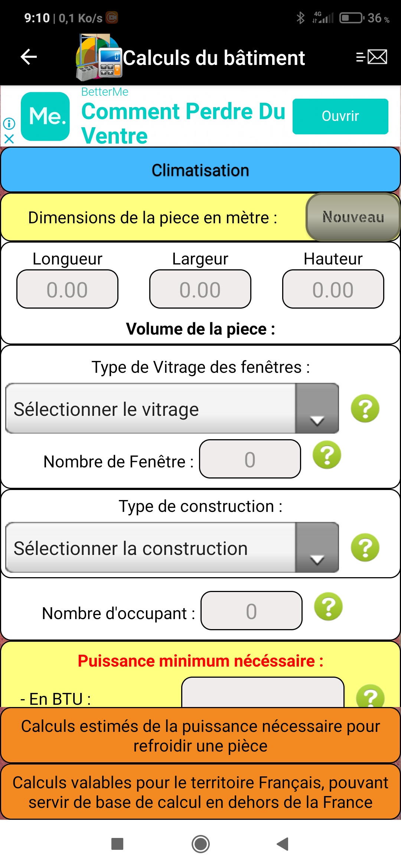The height and width of the screenshot is (868, 401).
Task: Open recent apps with square button
Action: tap(117, 844)
